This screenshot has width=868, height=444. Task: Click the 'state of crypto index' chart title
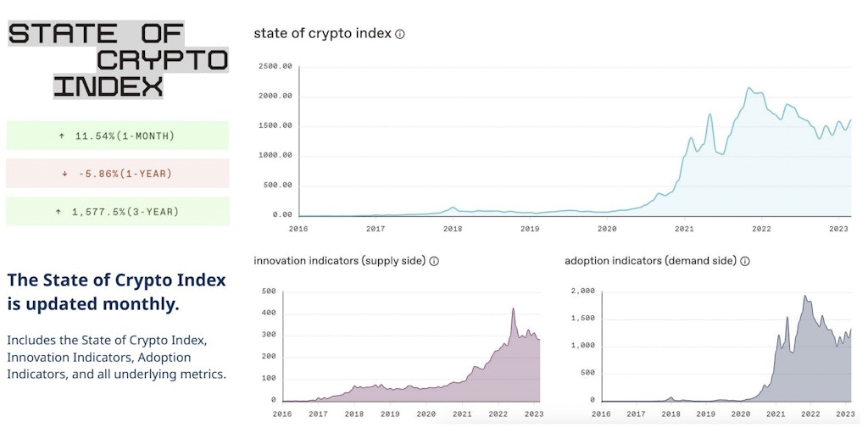(322, 34)
